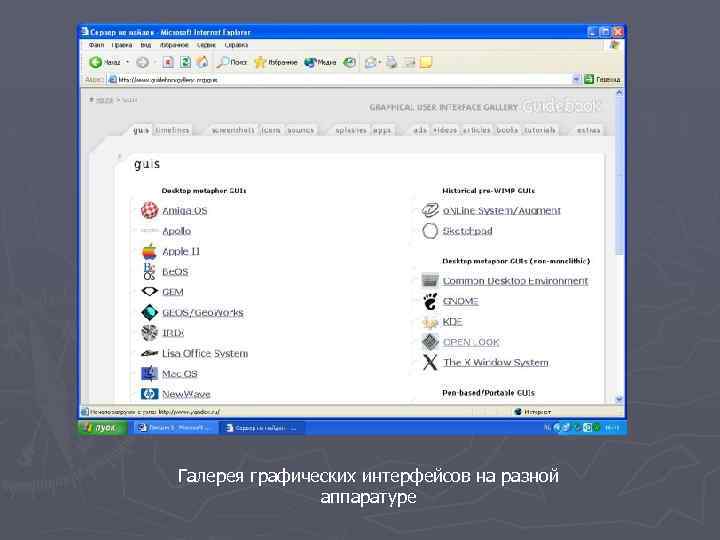
Task: Switch to the books page tab
Action: pos(507,130)
